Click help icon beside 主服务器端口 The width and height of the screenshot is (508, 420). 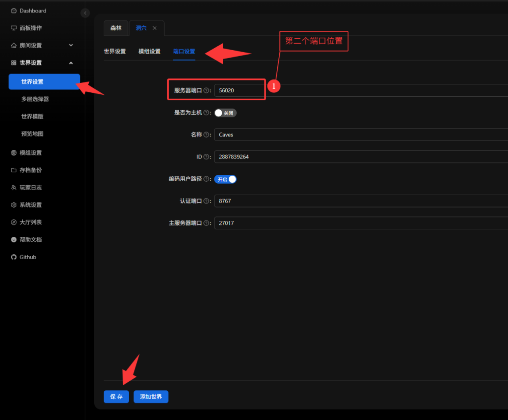click(x=206, y=223)
